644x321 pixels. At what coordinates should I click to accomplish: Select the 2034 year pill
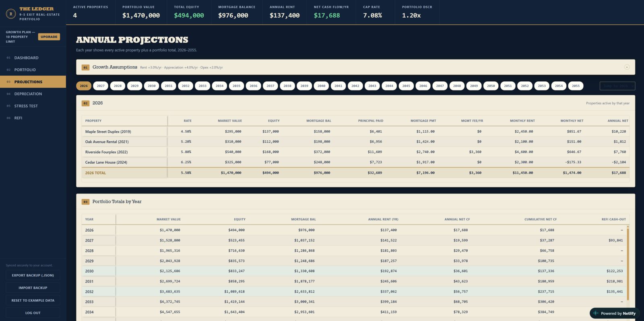click(x=219, y=86)
